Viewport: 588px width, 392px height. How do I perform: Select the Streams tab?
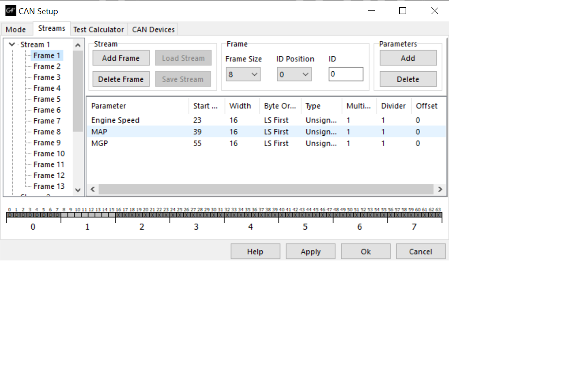[51, 28]
